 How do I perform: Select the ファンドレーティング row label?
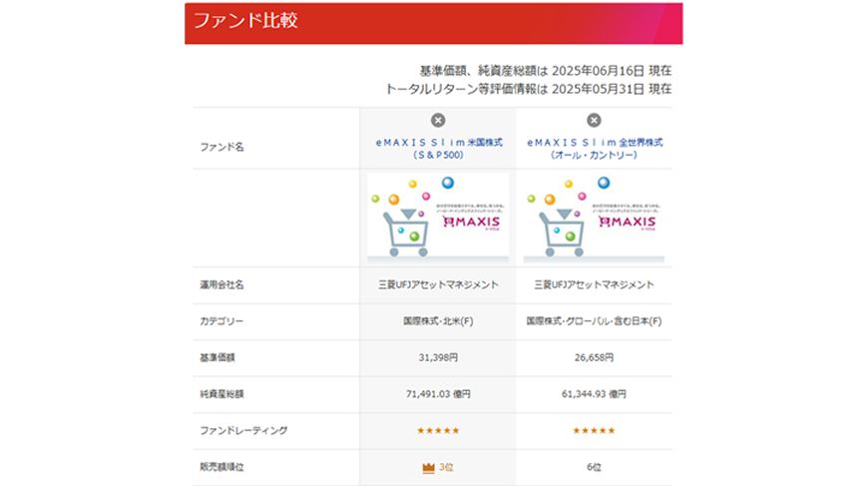click(x=242, y=430)
